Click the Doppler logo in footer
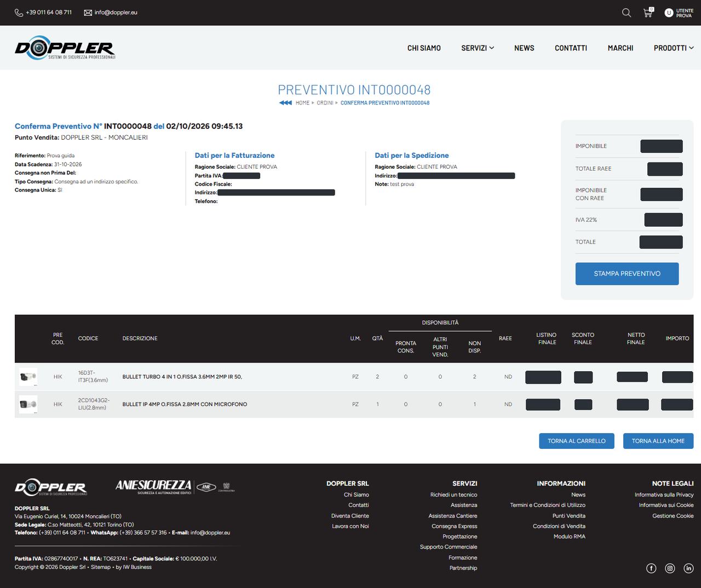This screenshot has height=588, width=701. click(x=51, y=487)
